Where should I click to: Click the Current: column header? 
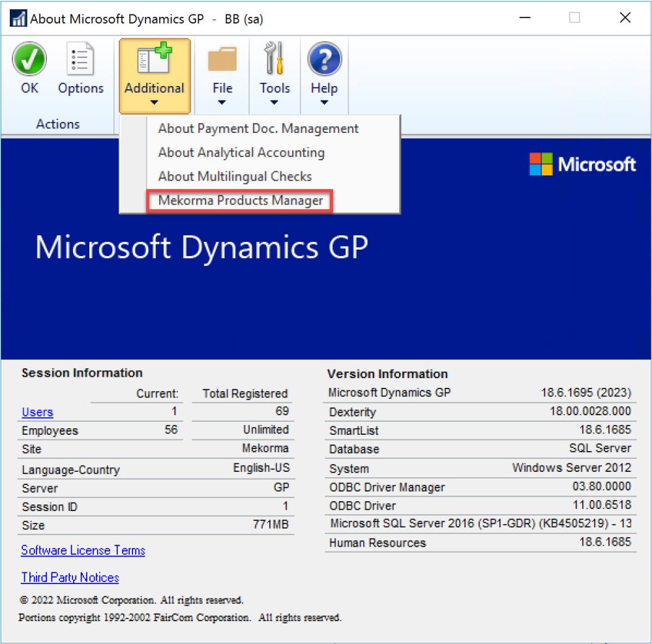(x=157, y=393)
